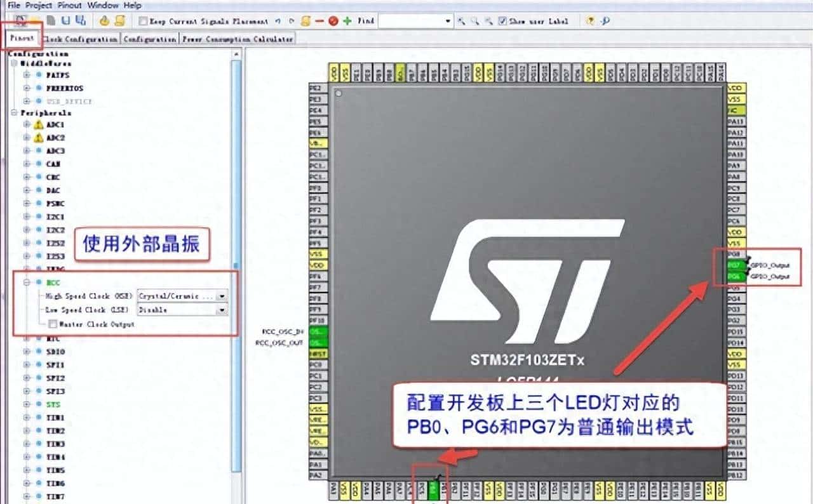Click the red circular icon in toolbar
This screenshot has height=504, width=813.
point(333,21)
